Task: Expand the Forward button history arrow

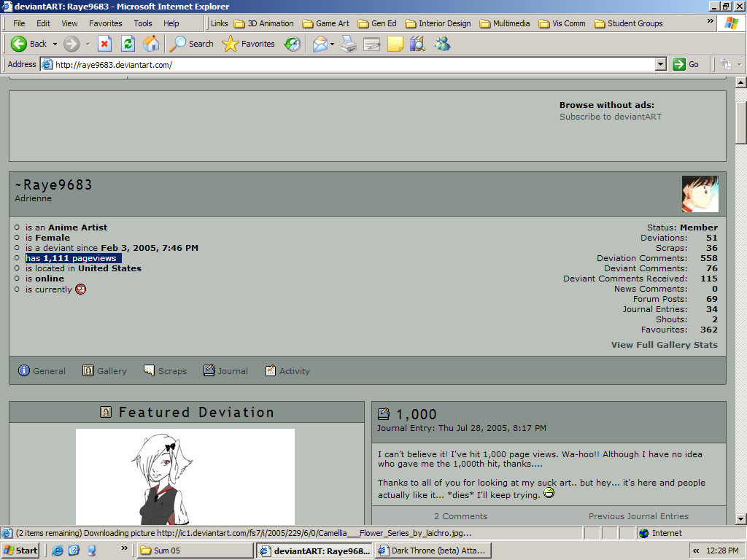Action: click(x=88, y=44)
